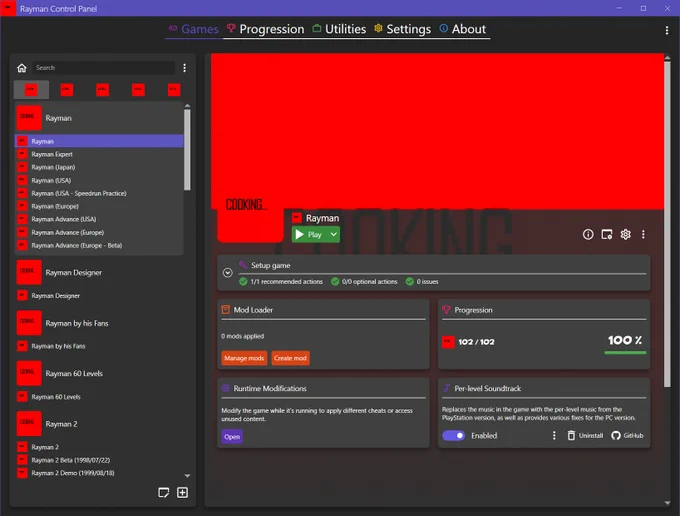Click the game list scroll-up arrow
Screen dimensions: 680x516
tap(187, 106)
